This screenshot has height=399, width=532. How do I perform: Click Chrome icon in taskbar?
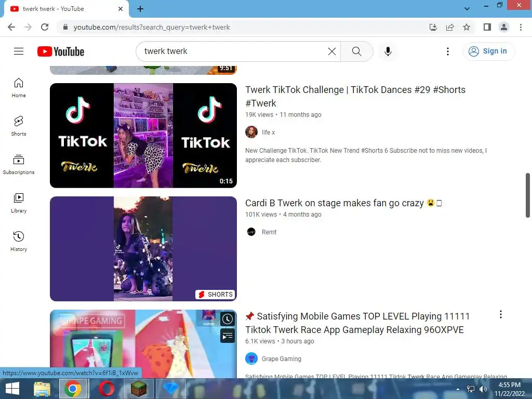pos(73,389)
